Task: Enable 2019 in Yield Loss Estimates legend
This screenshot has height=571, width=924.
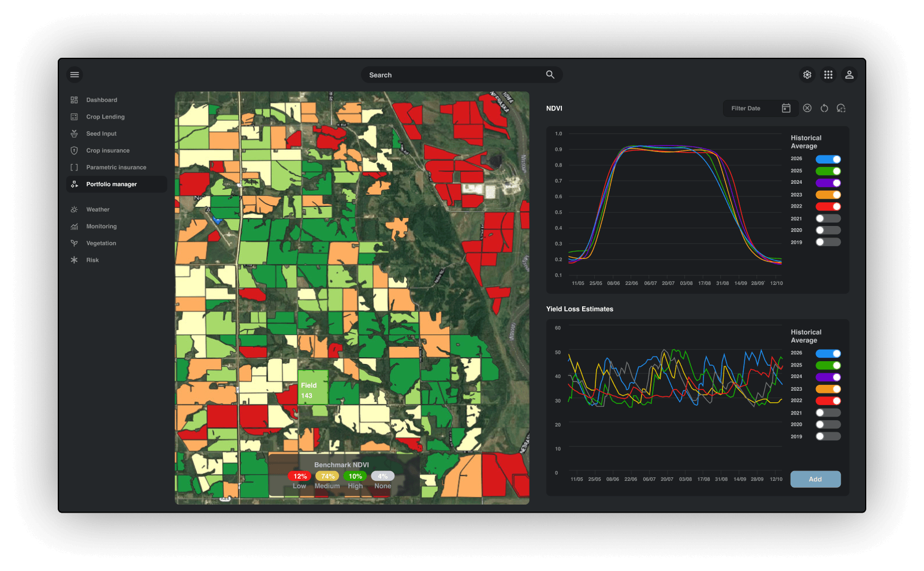Action: 828,436
